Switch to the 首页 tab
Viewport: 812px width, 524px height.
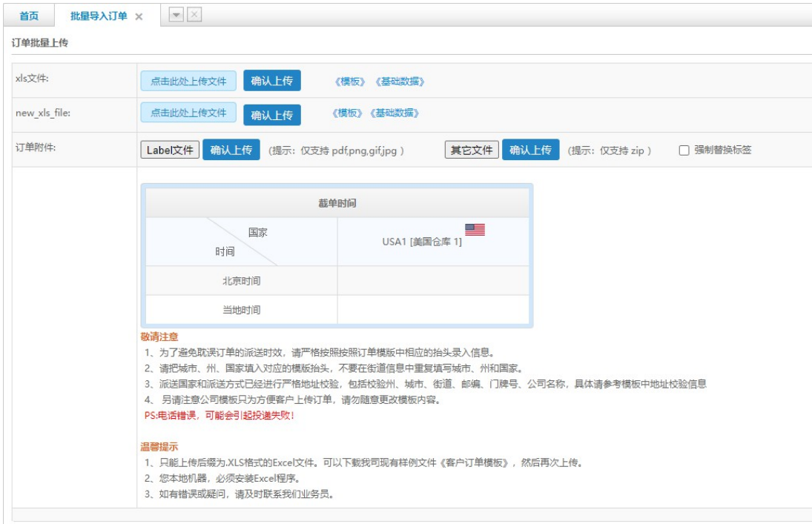tap(29, 16)
